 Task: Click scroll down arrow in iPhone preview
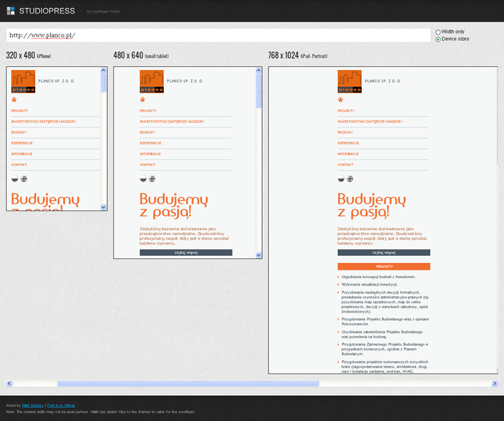tap(103, 207)
